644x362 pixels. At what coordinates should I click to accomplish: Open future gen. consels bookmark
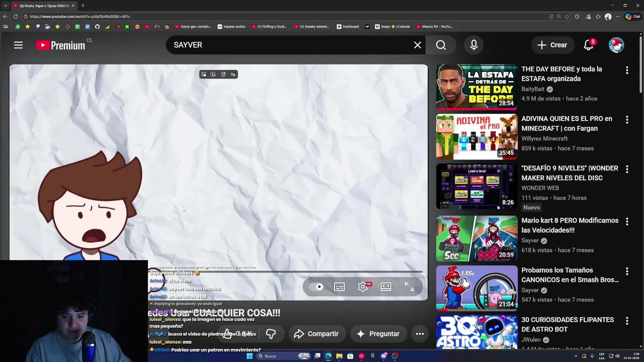pyautogui.click(x=193, y=27)
